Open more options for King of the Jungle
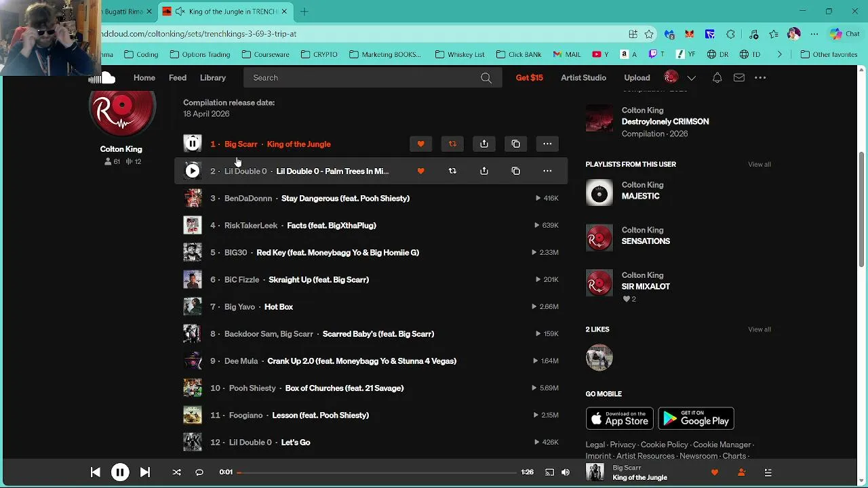Screen dimensions: 868x488 [547, 144]
